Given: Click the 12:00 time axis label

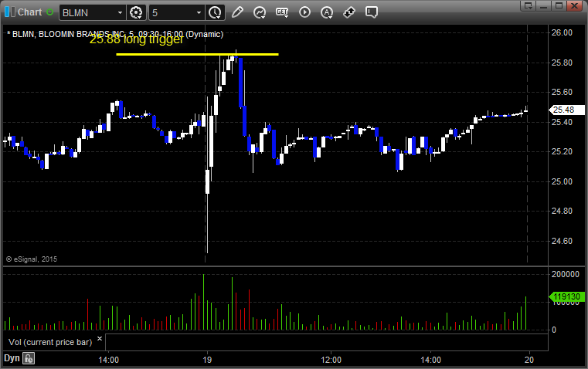Looking at the screenshot, I should pyautogui.click(x=331, y=360).
